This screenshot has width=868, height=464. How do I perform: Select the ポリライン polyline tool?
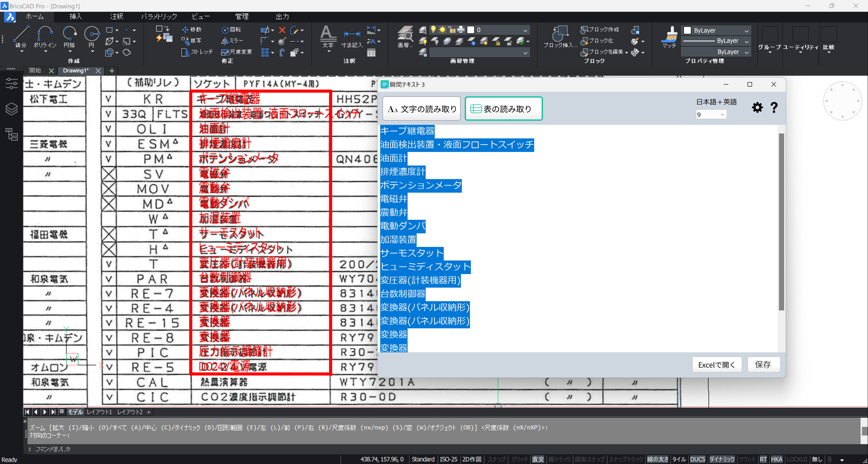[x=45, y=36]
